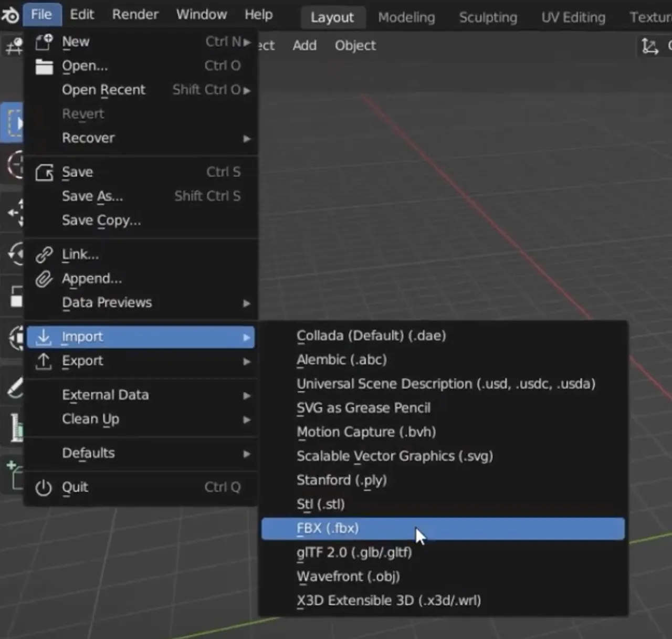Import an FBX file
672x639 pixels.
point(328,529)
